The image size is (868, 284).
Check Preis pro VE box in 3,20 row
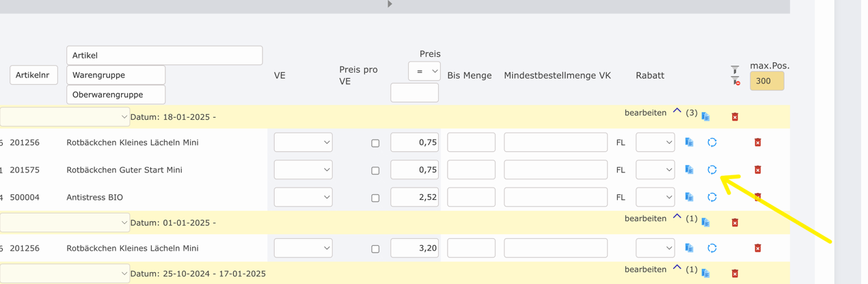(x=375, y=249)
